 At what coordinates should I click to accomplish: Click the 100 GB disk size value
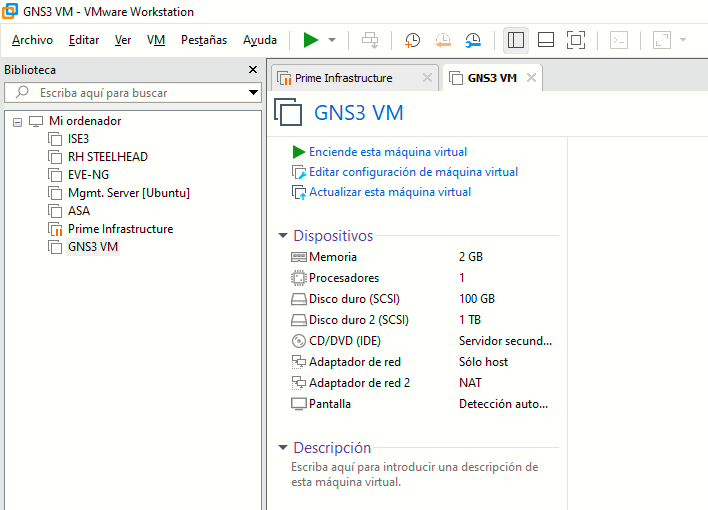point(477,299)
